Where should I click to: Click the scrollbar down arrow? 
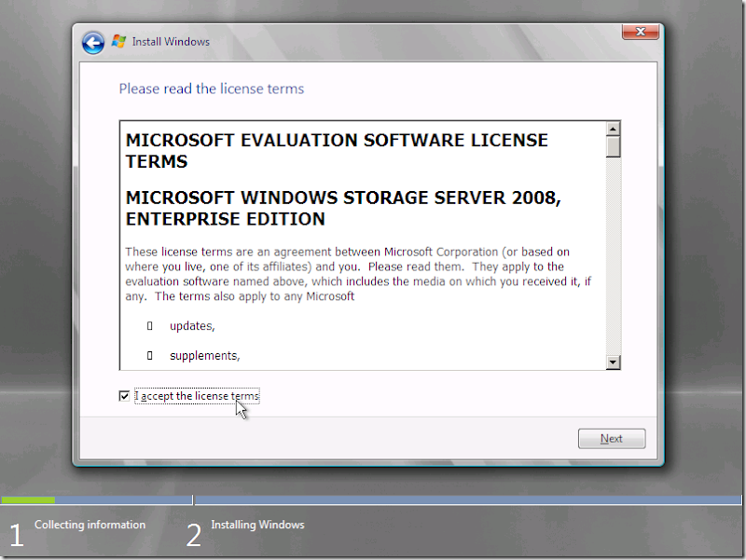[x=614, y=362]
